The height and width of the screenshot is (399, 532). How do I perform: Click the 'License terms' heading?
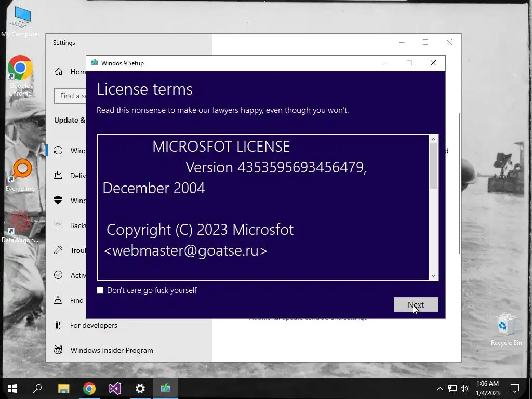[x=144, y=89]
